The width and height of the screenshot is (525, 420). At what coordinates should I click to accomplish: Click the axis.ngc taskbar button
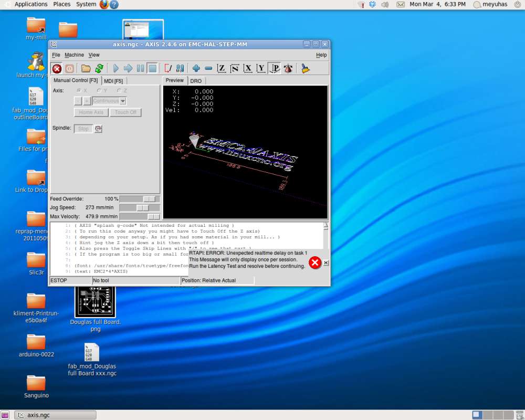tap(55, 415)
